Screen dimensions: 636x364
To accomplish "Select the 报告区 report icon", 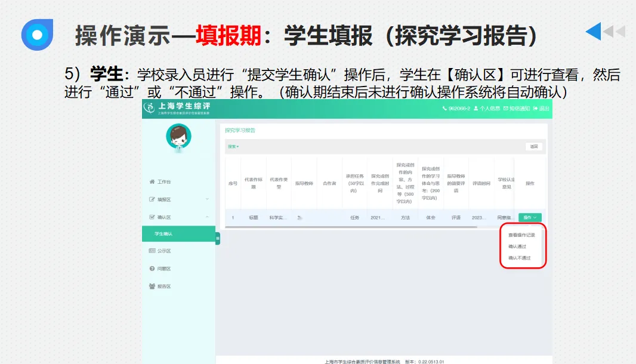I will (151, 285).
